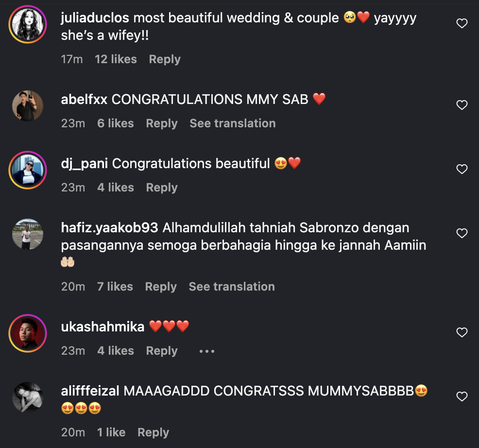Viewport: 479px width, 448px height.
Task: Open alifffeizal username profile link
Action: pyautogui.click(x=90, y=391)
